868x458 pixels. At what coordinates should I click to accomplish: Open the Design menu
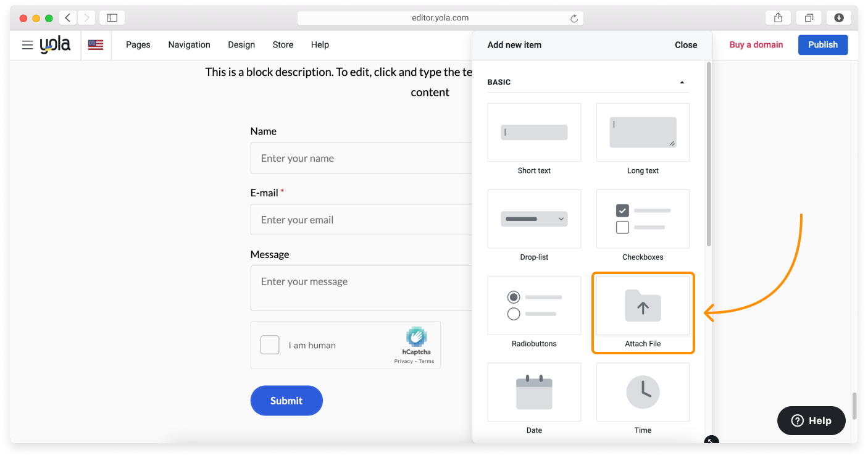[241, 45]
